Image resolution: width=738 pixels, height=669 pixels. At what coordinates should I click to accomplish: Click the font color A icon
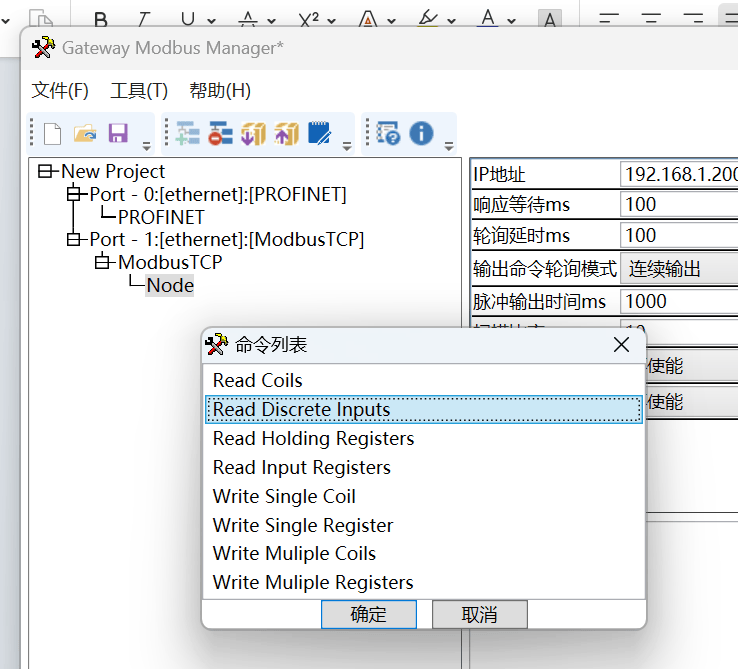(x=488, y=19)
